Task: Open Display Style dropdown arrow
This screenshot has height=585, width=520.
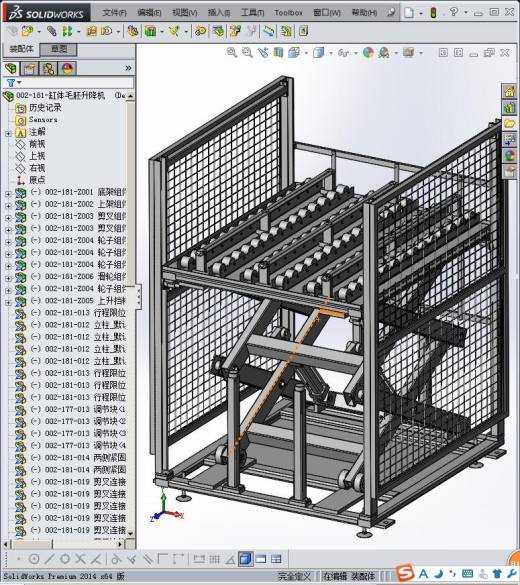Action: pos(331,53)
